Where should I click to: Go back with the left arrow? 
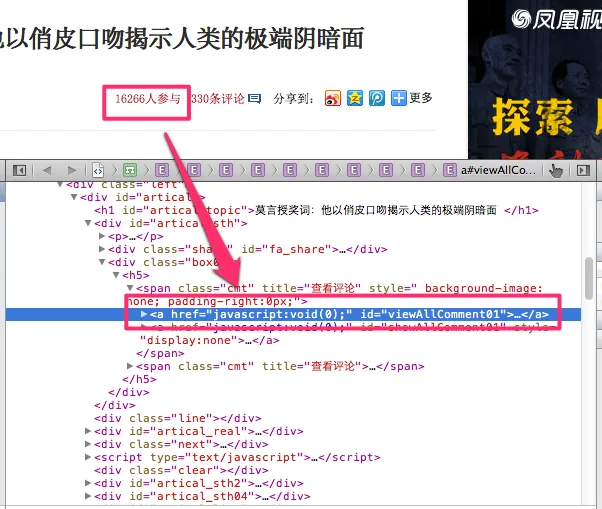[47, 170]
